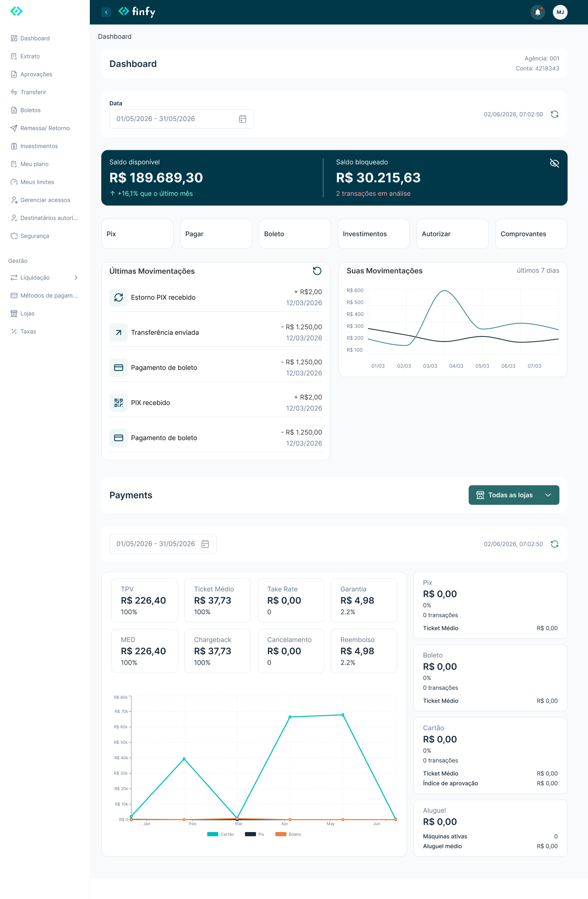Expand the Liquidação submenu chevron

point(76,278)
